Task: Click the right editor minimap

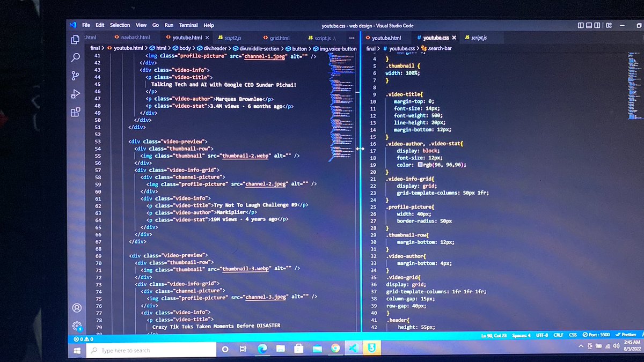Action: tap(635, 86)
